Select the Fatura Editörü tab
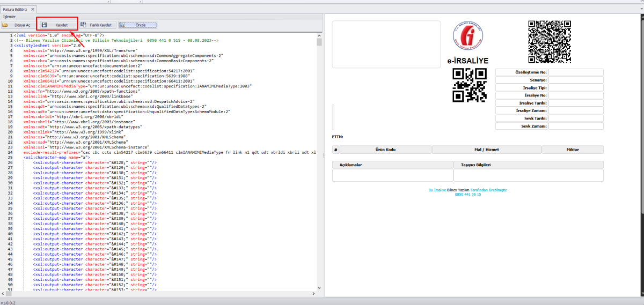The height and width of the screenshot is (305, 644). [x=15, y=10]
